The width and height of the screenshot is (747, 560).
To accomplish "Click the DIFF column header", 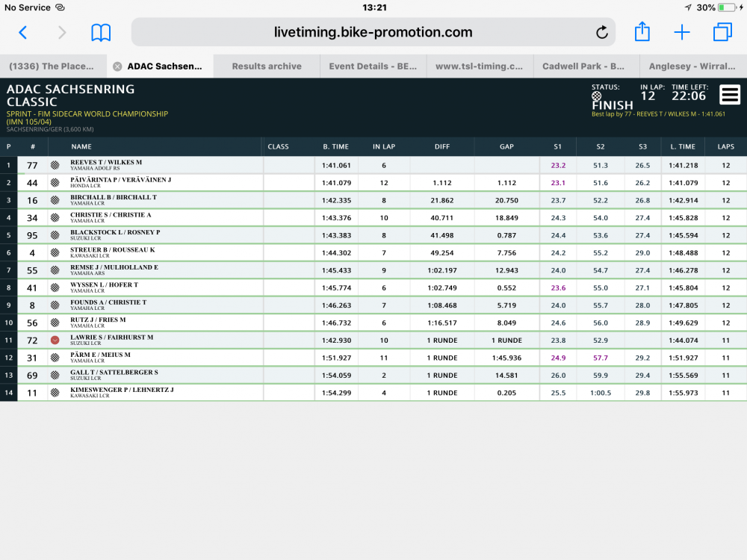I will (x=442, y=146).
